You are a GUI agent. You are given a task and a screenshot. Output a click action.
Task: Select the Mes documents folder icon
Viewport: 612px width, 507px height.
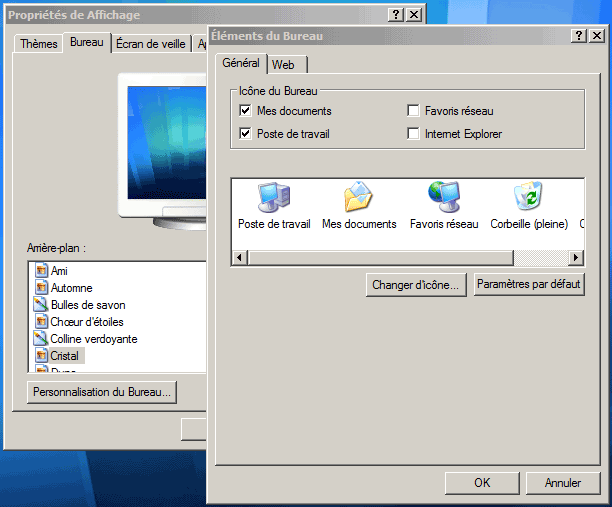click(358, 197)
